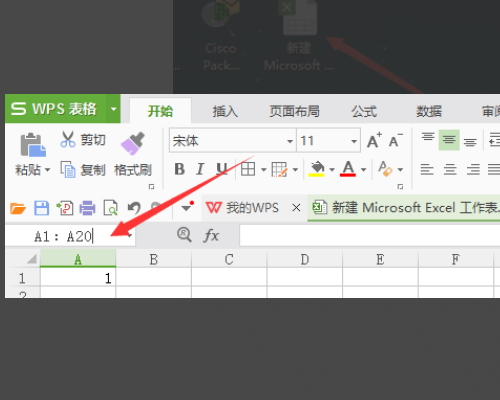Open the WPS 表格 application menu arrow
Screen dimensions: 500x400
[114, 109]
